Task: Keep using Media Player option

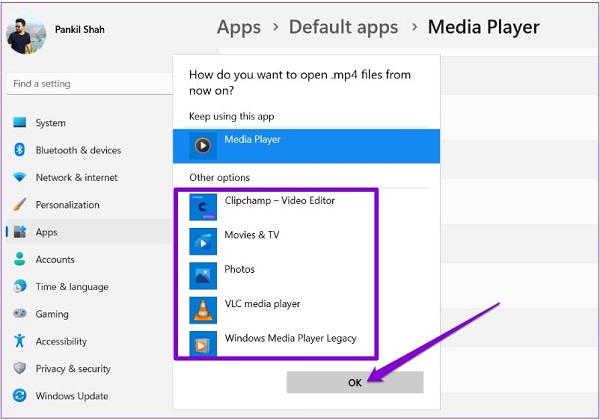Action: (306, 146)
